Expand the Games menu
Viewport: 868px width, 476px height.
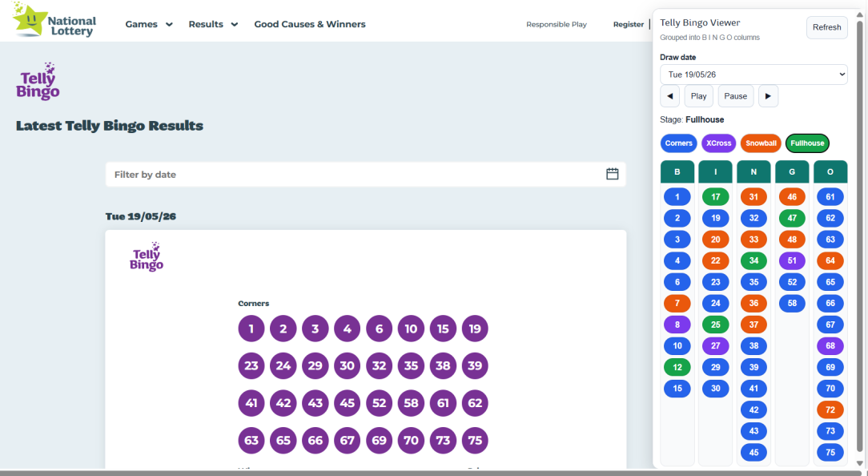[149, 24]
